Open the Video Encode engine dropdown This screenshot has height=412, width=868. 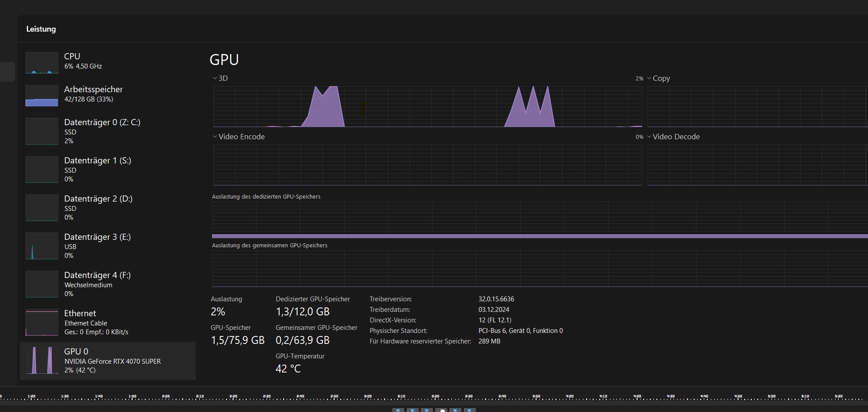coord(238,137)
